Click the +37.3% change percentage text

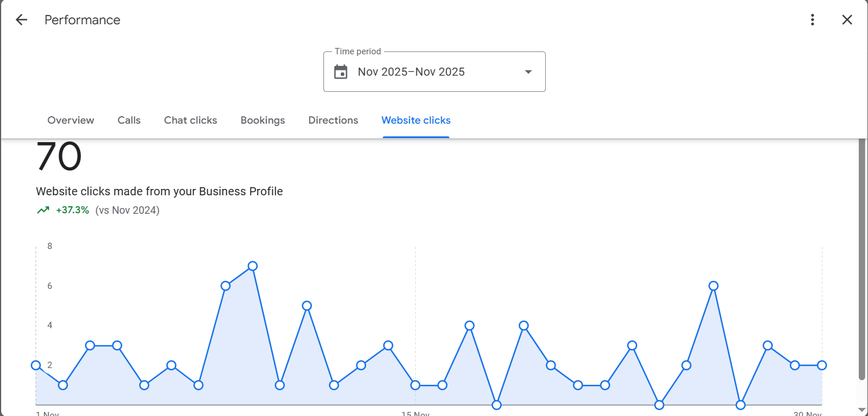73,210
